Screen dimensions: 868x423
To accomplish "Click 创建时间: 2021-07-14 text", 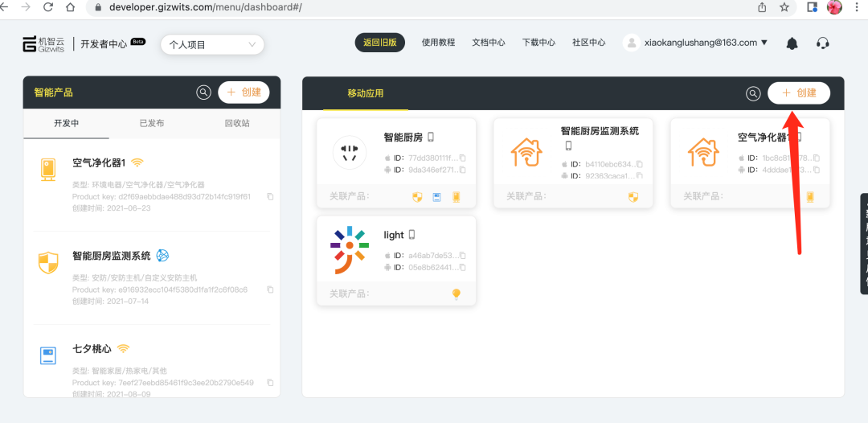I will (x=111, y=302).
